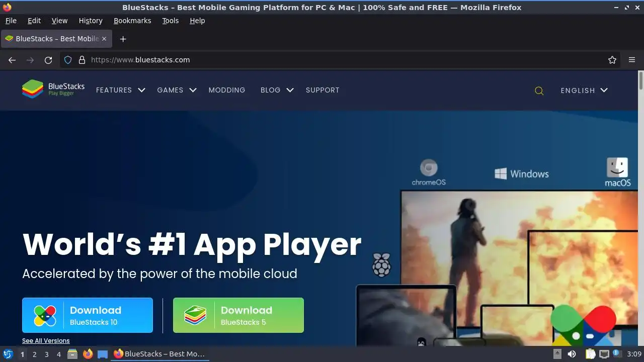Click the World's #1 App Player headline
644x362 pixels.
[x=192, y=244]
